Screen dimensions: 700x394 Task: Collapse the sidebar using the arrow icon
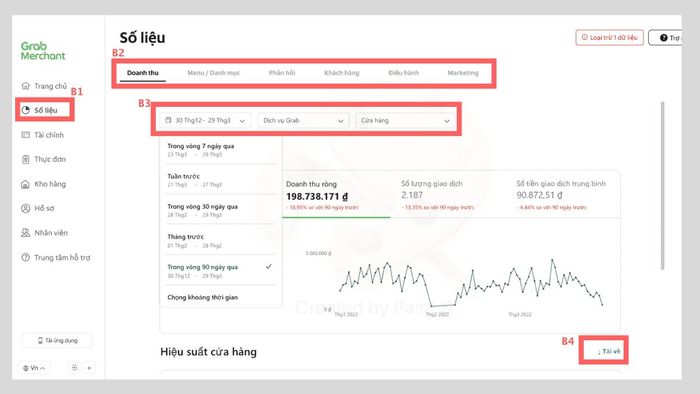[89, 368]
